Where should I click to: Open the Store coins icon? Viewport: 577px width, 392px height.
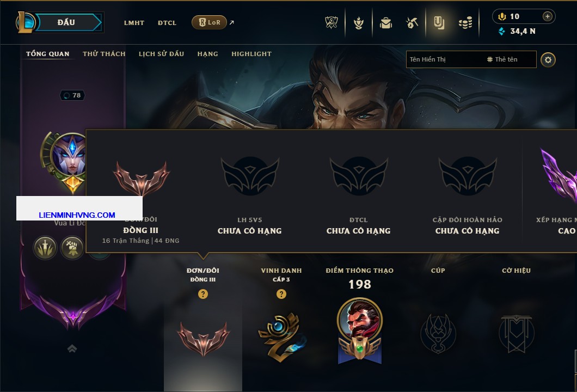coord(465,23)
